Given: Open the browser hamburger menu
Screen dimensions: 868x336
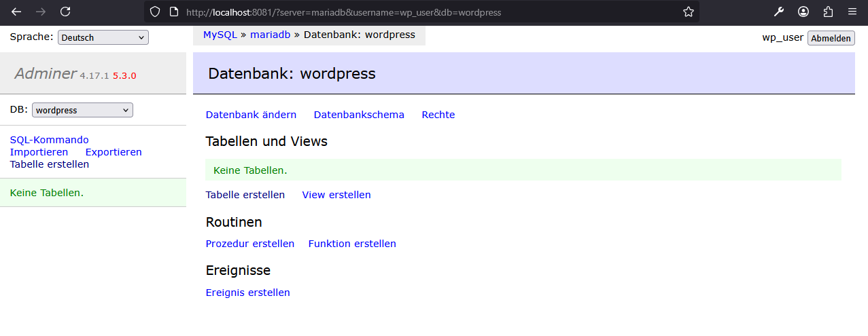Looking at the screenshot, I should pos(852,12).
